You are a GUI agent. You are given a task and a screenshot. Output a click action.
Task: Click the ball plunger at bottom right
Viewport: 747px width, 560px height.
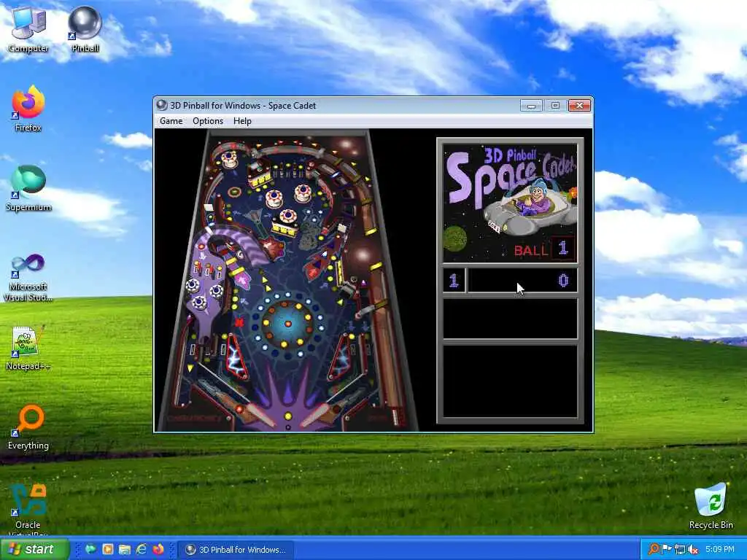coord(395,416)
